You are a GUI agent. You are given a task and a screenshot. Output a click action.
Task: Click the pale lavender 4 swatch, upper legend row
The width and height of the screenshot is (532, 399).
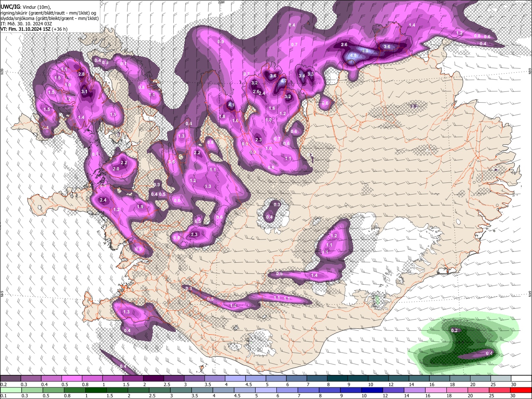[235, 379]
